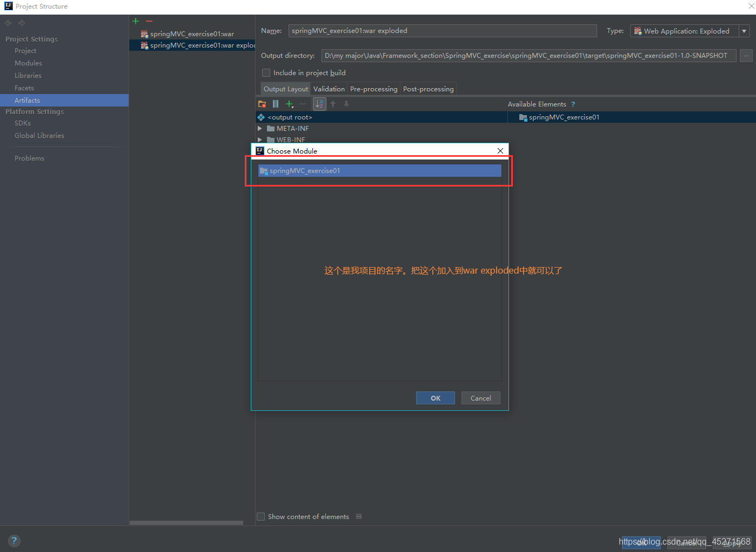756x552 pixels.
Task: Open the Pre-processing tab
Action: tap(374, 89)
